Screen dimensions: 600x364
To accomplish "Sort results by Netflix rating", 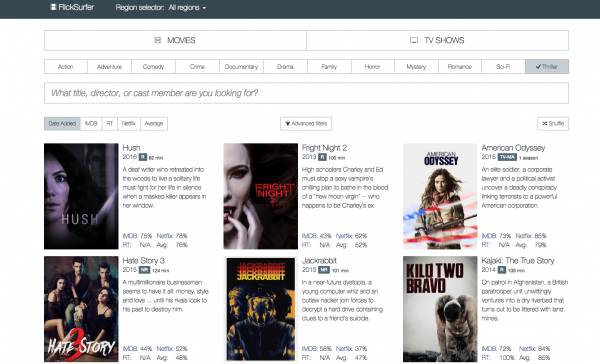I will [129, 124].
